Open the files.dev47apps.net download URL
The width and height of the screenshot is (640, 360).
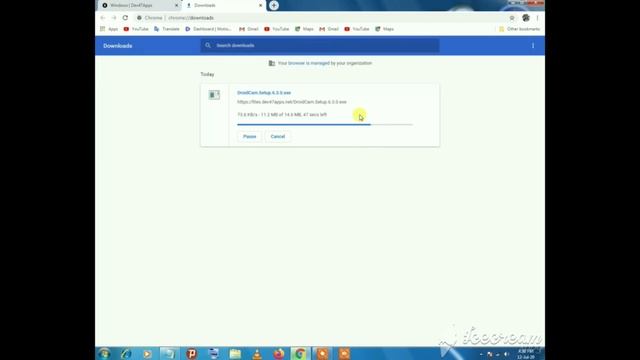[292, 102]
